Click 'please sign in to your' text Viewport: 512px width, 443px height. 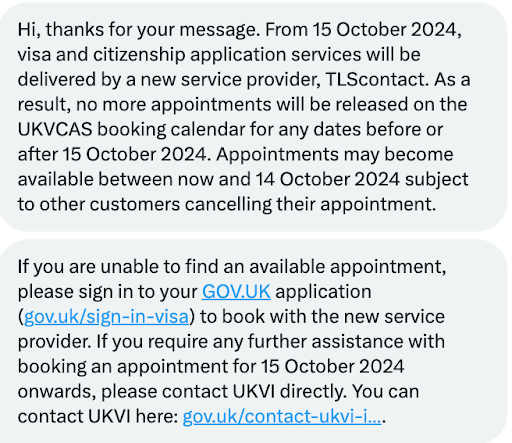107,292
